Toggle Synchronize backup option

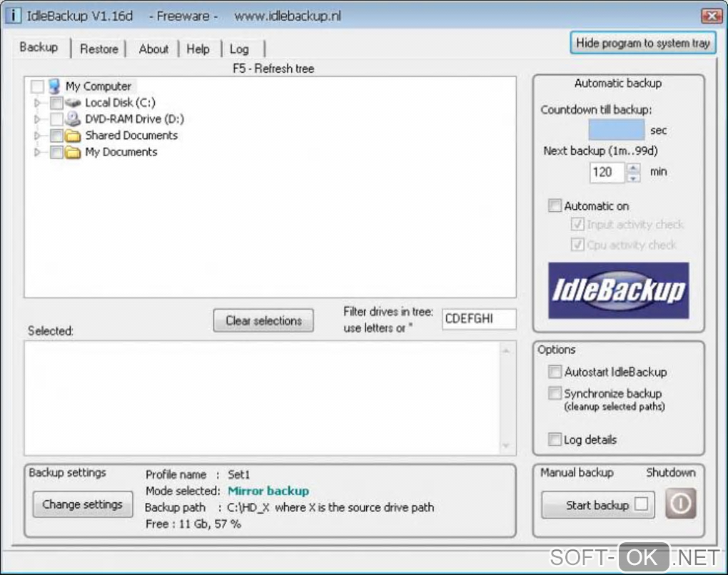(555, 393)
